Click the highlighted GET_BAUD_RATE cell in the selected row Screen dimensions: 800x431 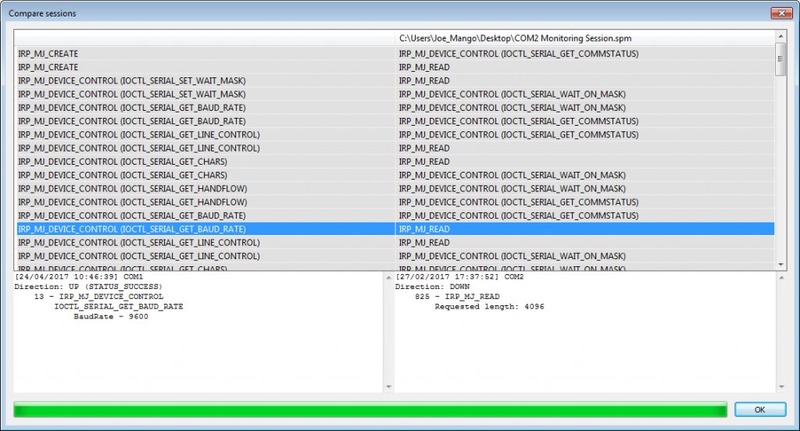tap(205, 229)
